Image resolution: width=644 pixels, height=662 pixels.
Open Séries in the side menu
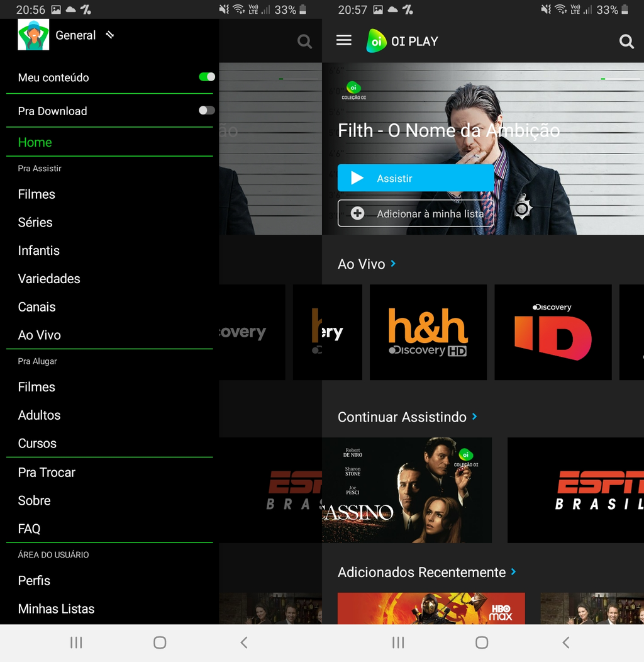click(35, 223)
